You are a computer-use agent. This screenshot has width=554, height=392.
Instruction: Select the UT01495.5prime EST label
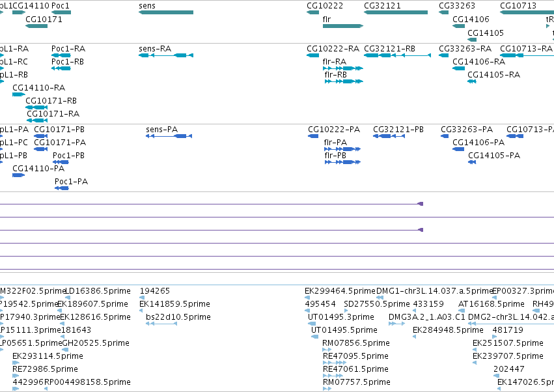point(344,330)
